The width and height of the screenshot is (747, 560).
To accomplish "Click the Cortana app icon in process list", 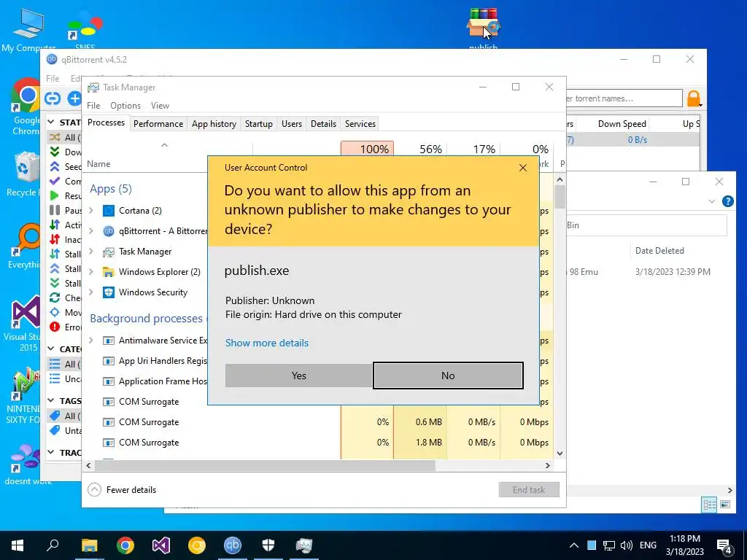I will [x=109, y=211].
